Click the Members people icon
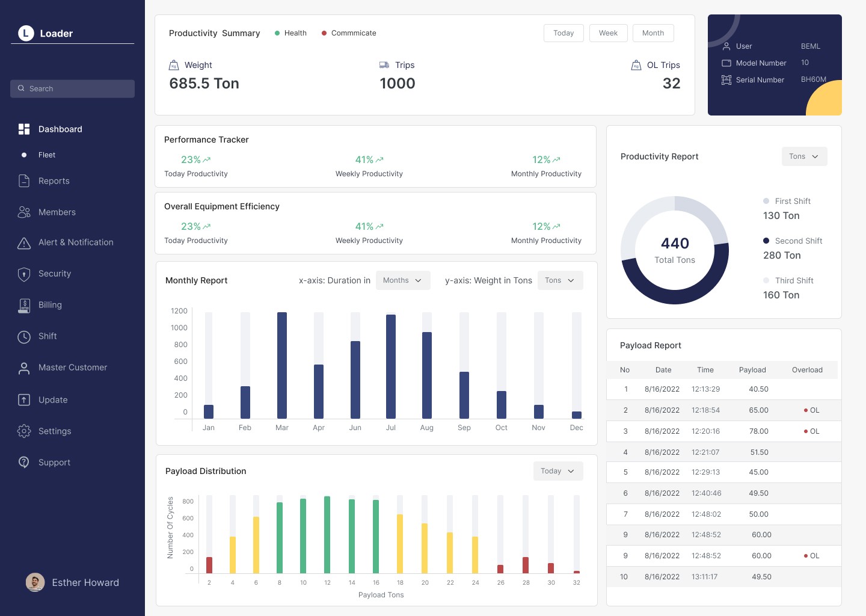Image resolution: width=866 pixels, height=616 pixels. [24, 212]
